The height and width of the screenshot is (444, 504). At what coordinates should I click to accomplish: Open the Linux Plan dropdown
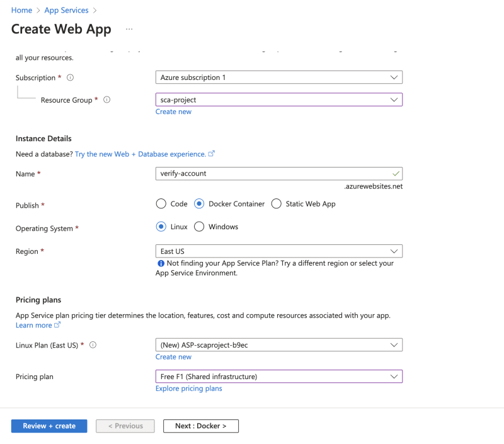click(279, 344)
